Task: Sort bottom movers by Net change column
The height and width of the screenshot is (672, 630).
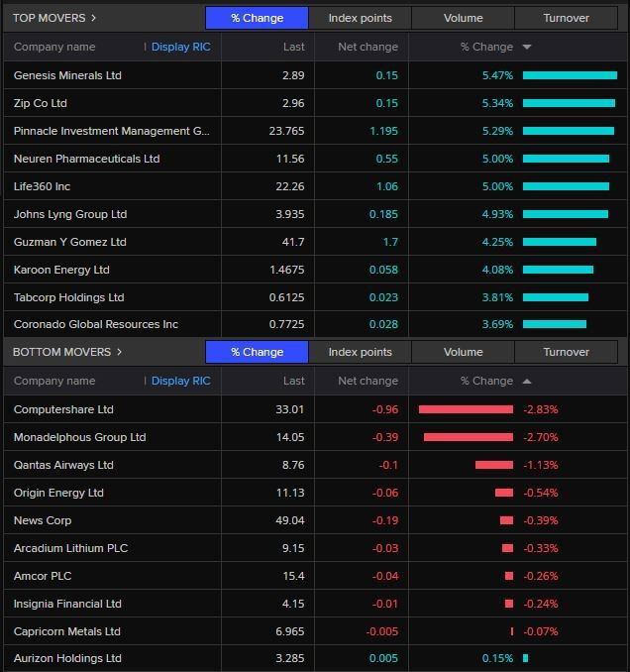Action: pos(367,381)
